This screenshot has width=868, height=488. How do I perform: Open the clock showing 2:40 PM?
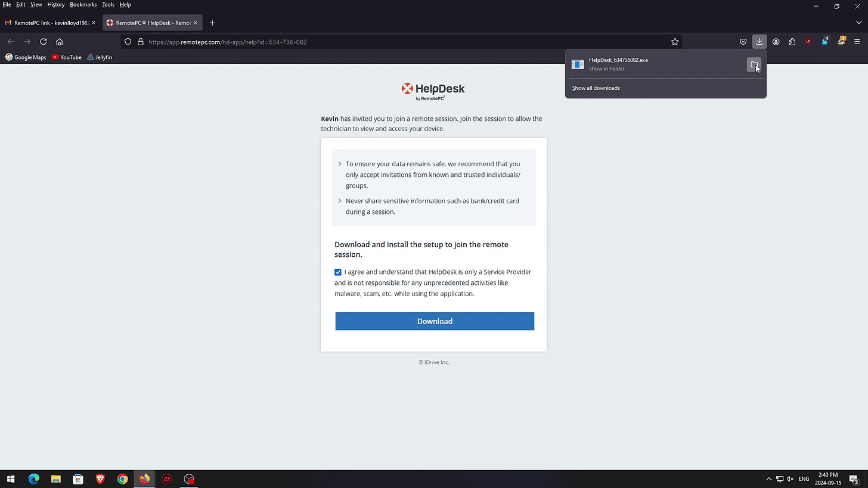point(829,479)
